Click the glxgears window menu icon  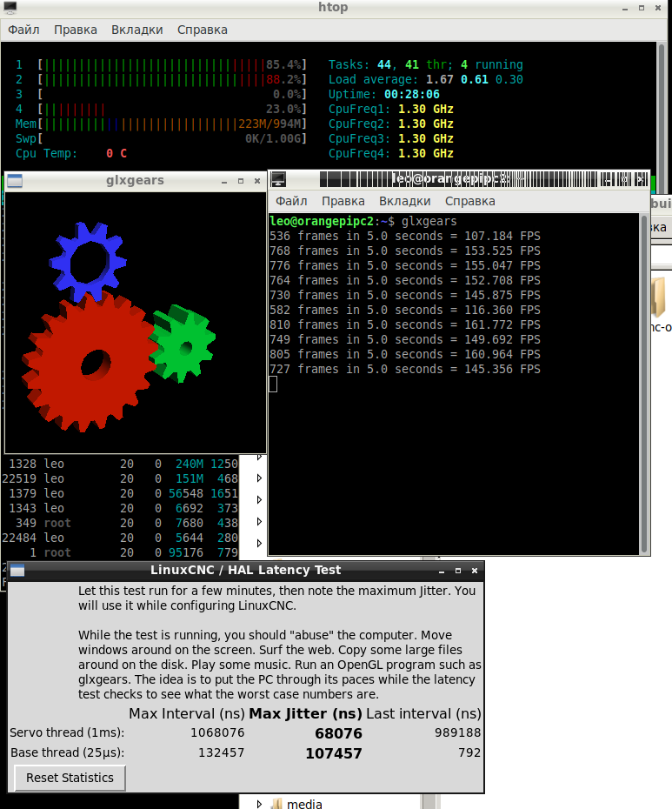point(15,181)
